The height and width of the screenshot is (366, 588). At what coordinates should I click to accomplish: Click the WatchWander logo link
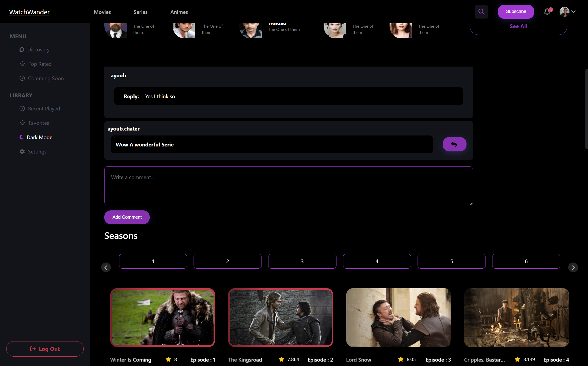pos(29,12)
